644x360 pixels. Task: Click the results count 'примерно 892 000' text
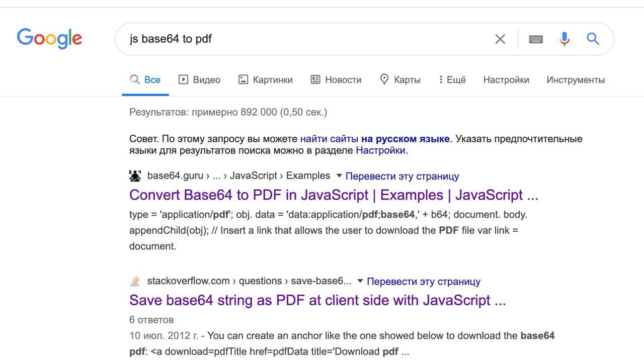coord(234,112)
